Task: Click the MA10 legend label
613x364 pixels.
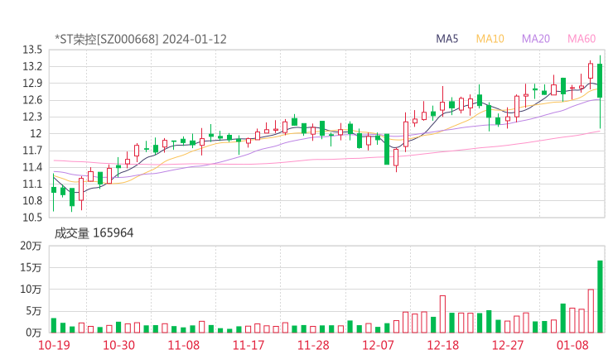Action: point(490,39)
